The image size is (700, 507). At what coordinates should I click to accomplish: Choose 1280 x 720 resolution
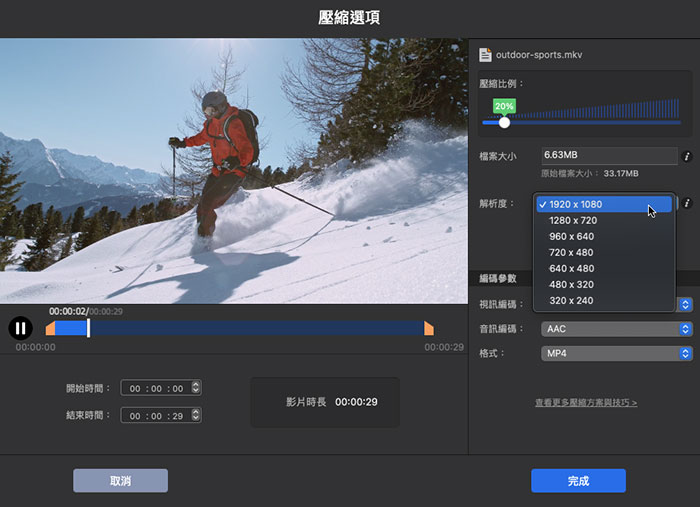click(604, 220)
